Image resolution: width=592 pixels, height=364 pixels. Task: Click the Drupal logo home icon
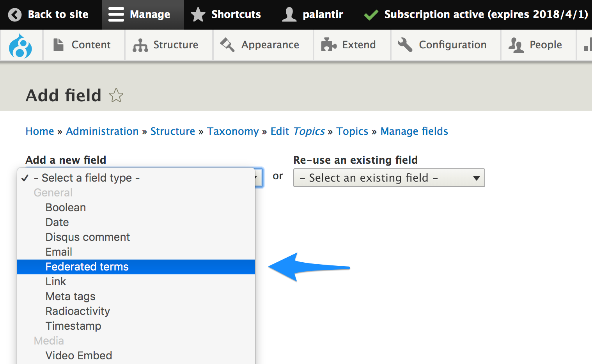pos(21,46)
